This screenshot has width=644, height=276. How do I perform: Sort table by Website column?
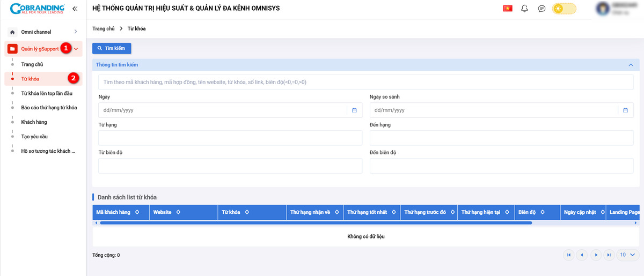click(x=178, y=212)
